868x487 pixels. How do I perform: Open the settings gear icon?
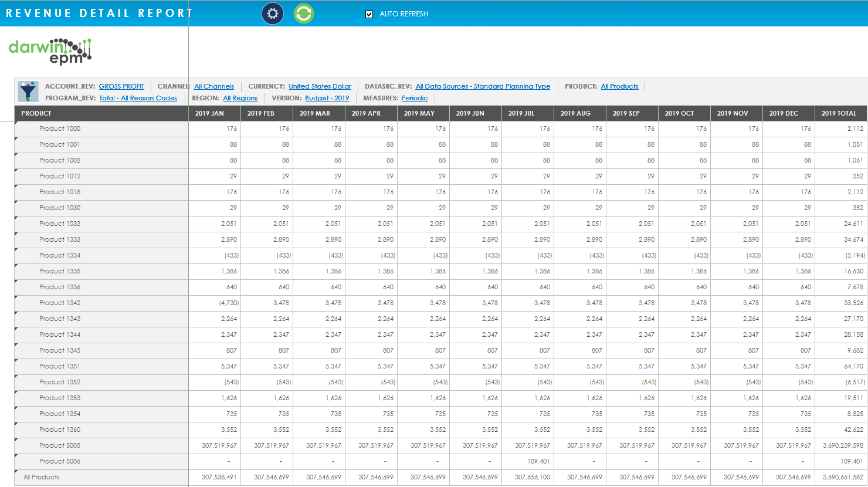(272, 13)
